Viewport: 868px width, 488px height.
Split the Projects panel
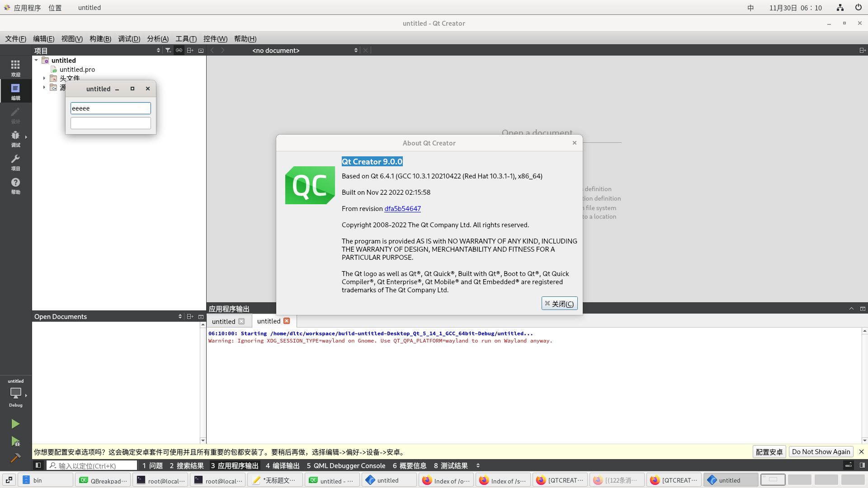click(190, 50)
